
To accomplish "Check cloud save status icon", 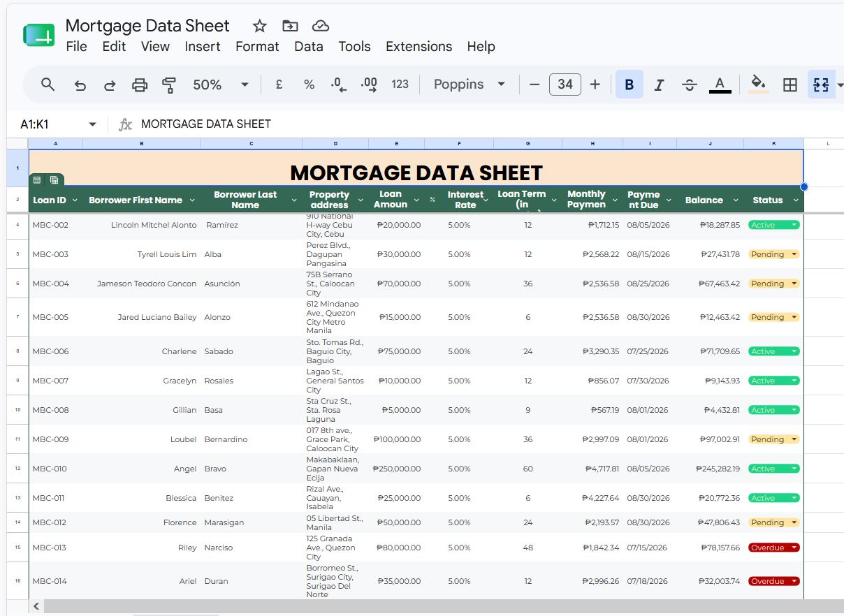I will [321, 26].
